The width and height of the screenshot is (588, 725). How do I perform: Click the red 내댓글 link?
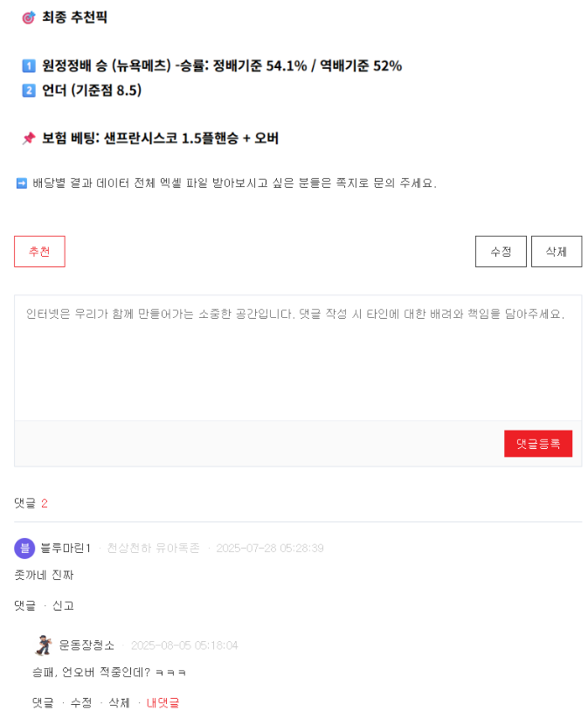point(163,702)
